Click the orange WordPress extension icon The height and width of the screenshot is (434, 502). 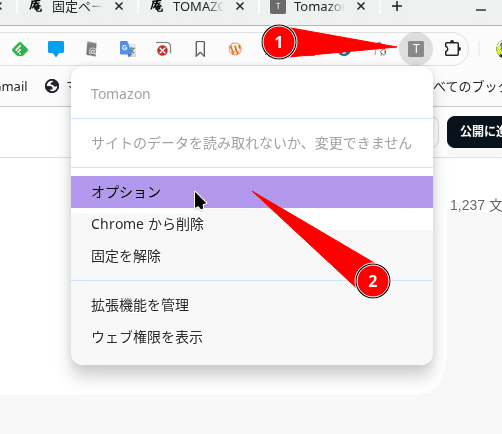tap(235, 49)
